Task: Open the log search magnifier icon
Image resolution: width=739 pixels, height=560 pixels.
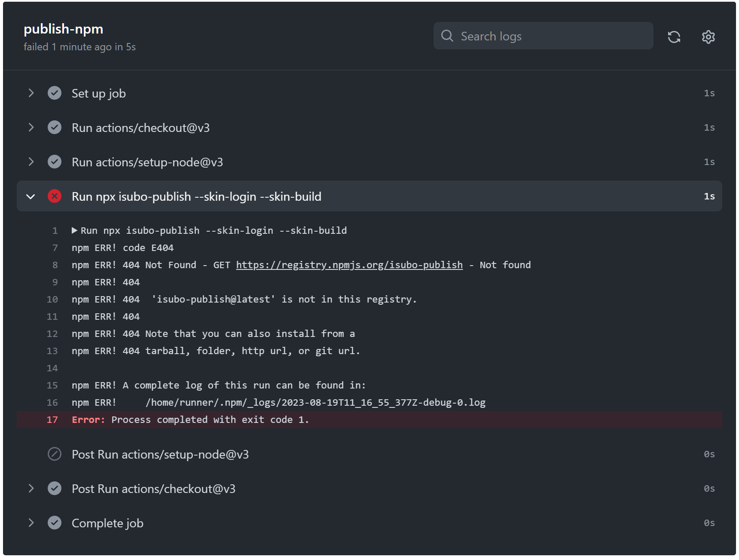Action: pyautogui.click(x=447, y=36)
